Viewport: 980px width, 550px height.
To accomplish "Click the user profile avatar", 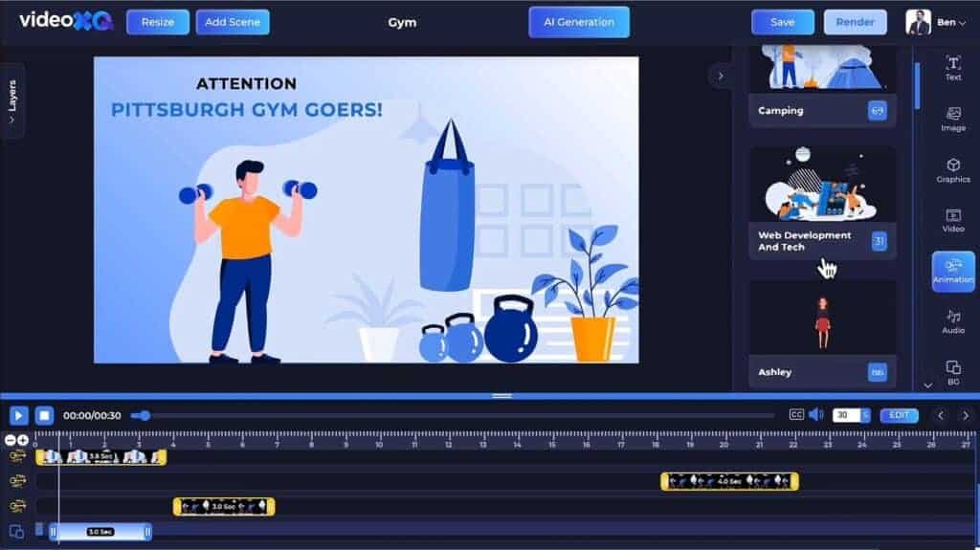I will (918, 22).
